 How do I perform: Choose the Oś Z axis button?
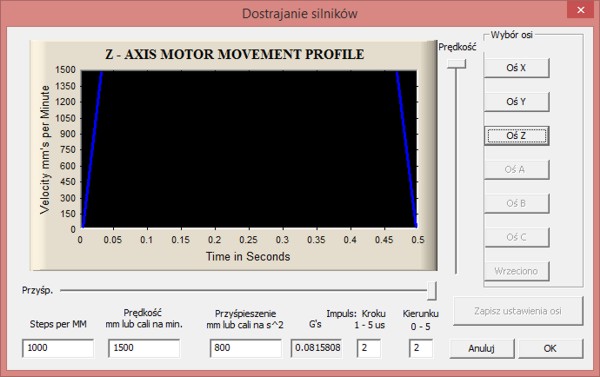click(516, 135)
